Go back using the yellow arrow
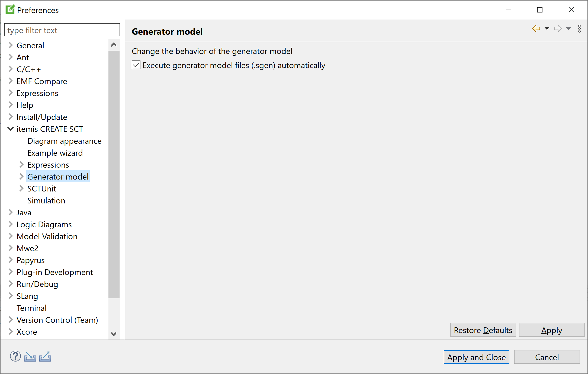 [x=536, y=28]
